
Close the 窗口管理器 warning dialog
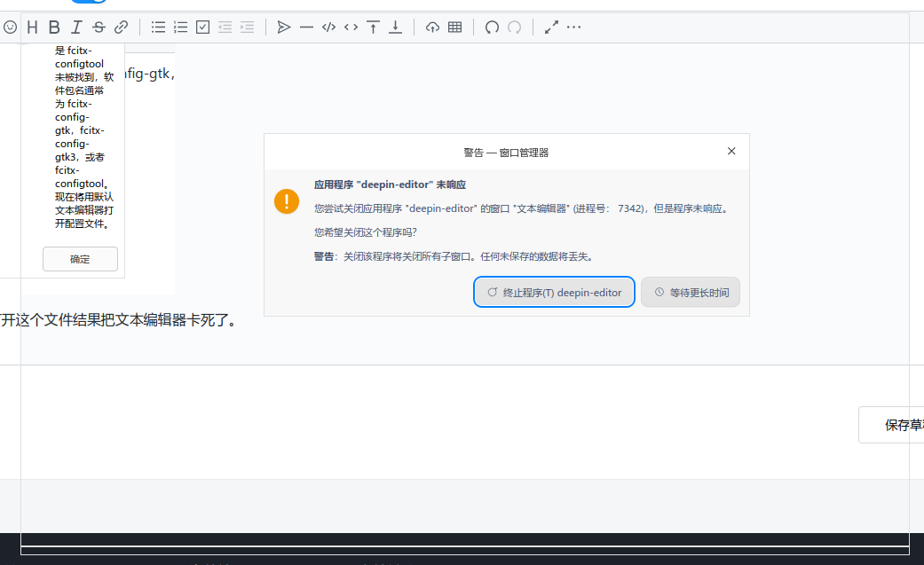click(731, 152)
